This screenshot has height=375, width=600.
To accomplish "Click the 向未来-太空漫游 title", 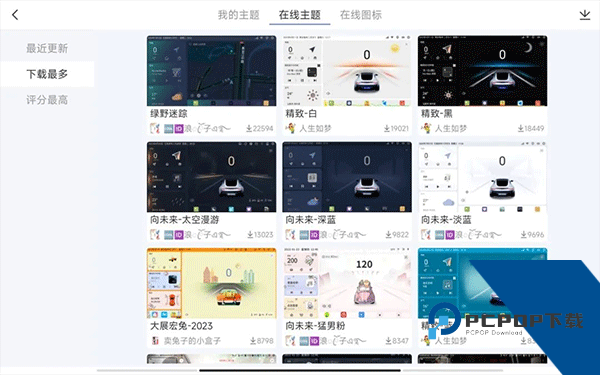I will (x=184, y=220).
